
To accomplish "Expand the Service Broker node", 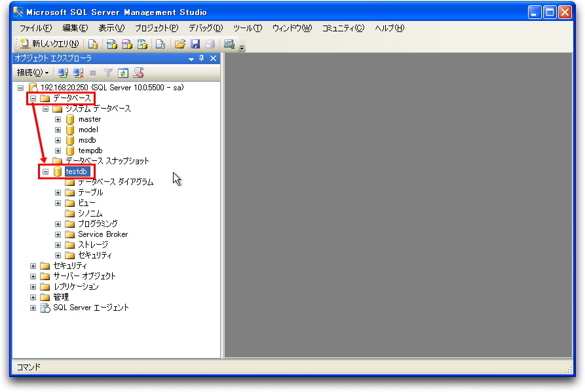I will [58, 234].
